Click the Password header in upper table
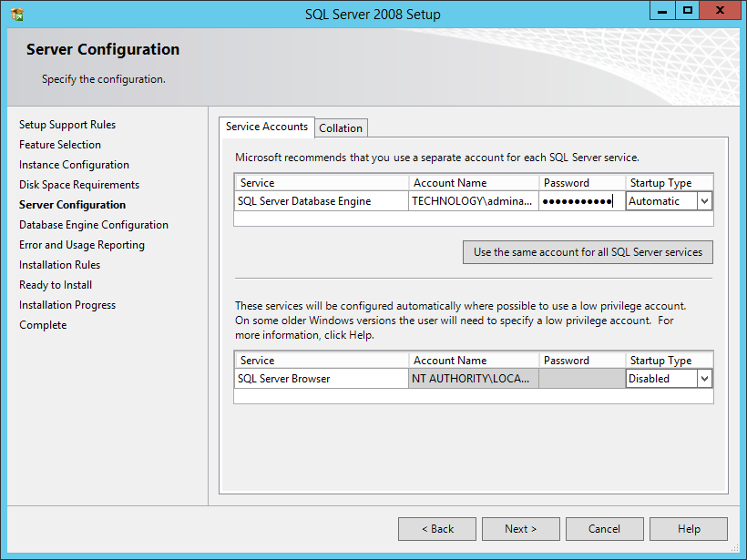The height and width of the screenshot is (560, 747). [582, 183]
